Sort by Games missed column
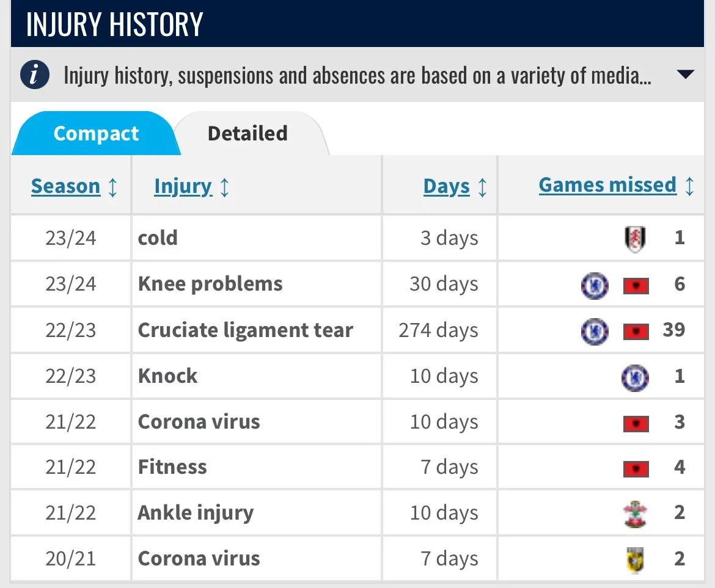715x588 pixels. tap(607, 185)
